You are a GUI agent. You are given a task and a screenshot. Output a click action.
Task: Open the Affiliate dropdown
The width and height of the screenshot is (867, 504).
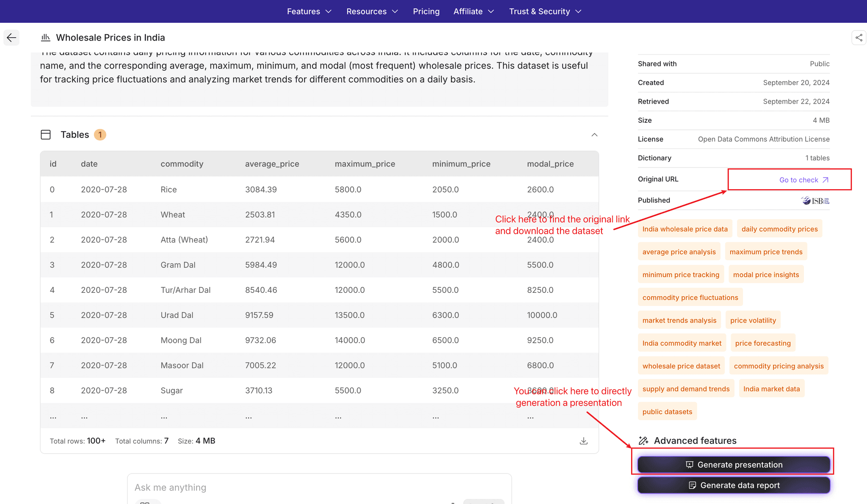click(x=474, y=11)
